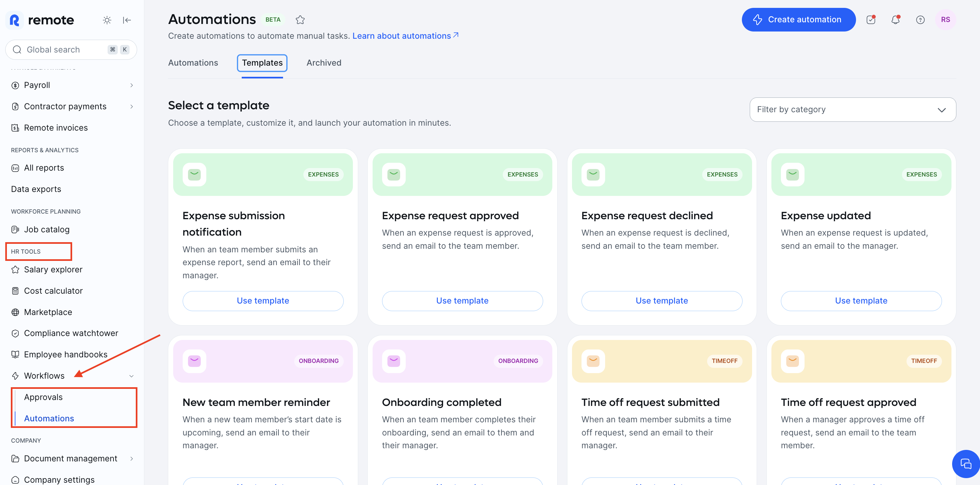Toggle the light/dark theme sun icon
This screenshot has height=485, width=980.
(x=107, y=20)
